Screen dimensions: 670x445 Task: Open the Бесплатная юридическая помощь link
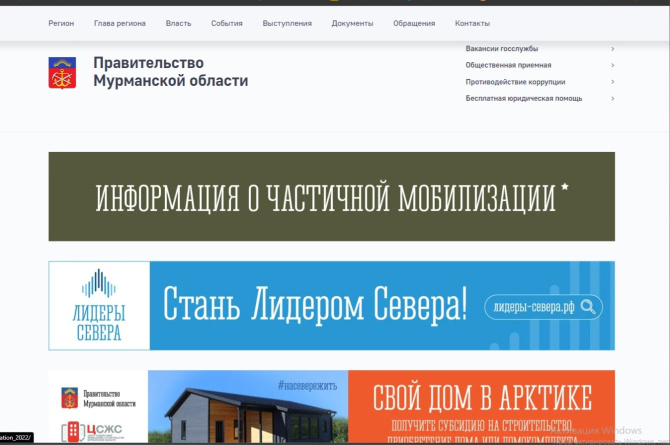click(523, 99)
